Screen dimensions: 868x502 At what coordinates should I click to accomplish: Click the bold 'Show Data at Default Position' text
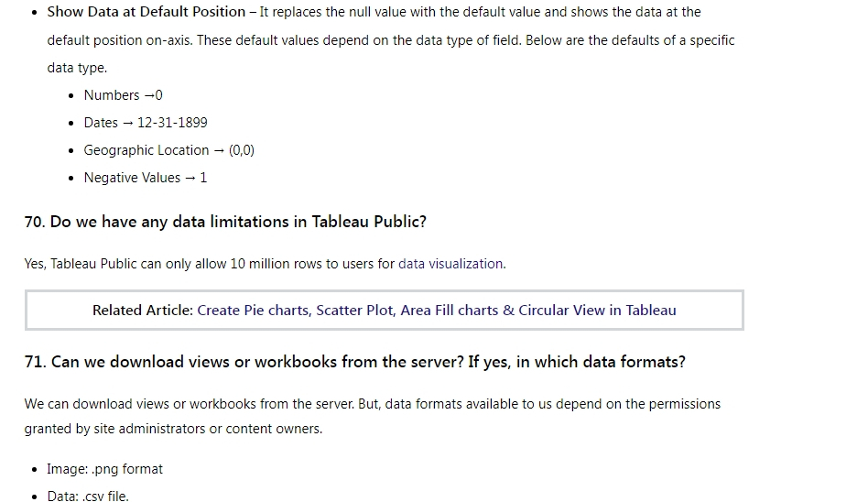click(146, 12)
